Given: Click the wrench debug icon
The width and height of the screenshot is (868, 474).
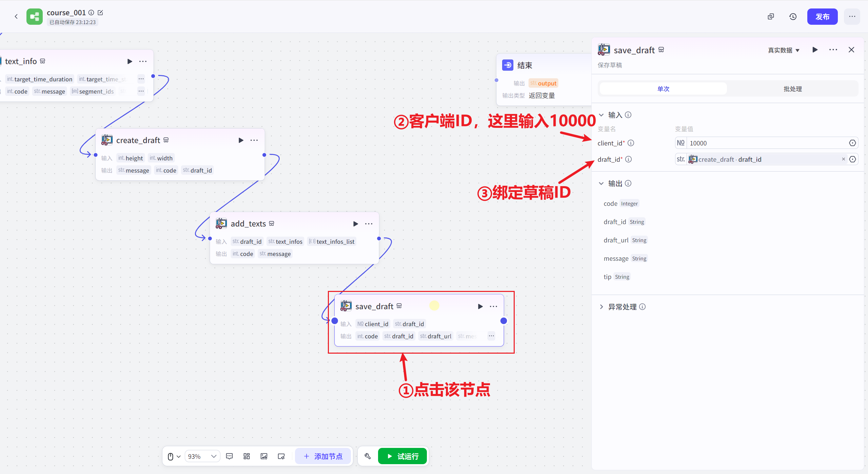Looking at the screenshot, I should (367, 456).
